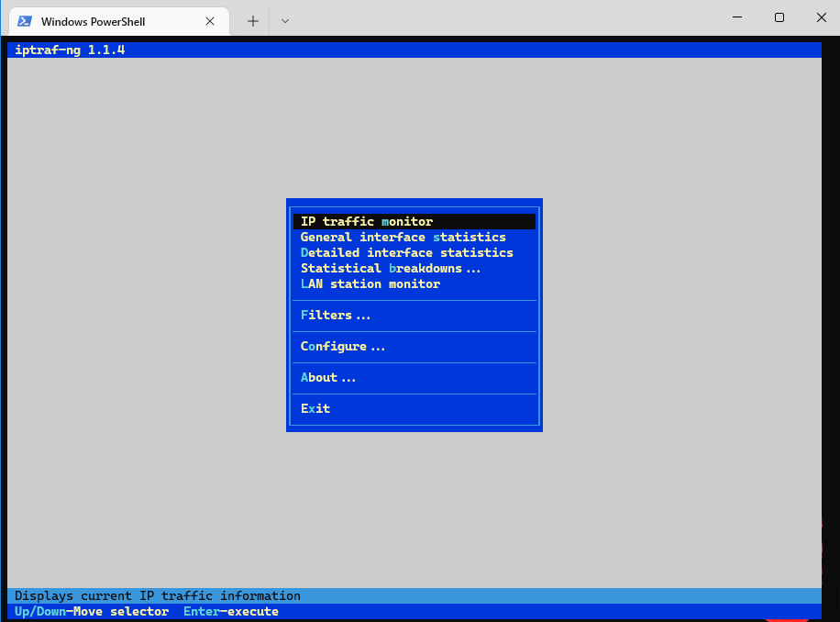Click the iptraf-ng 1.1.4 title text
The image size is (840, 622).
tap(70, 50)
